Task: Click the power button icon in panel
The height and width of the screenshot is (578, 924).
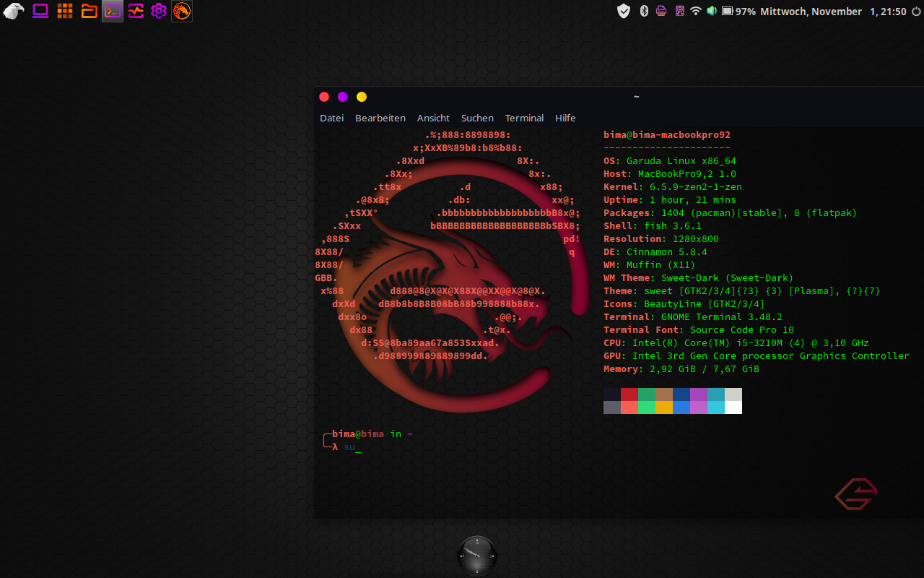Action: [x=916, y=12]
